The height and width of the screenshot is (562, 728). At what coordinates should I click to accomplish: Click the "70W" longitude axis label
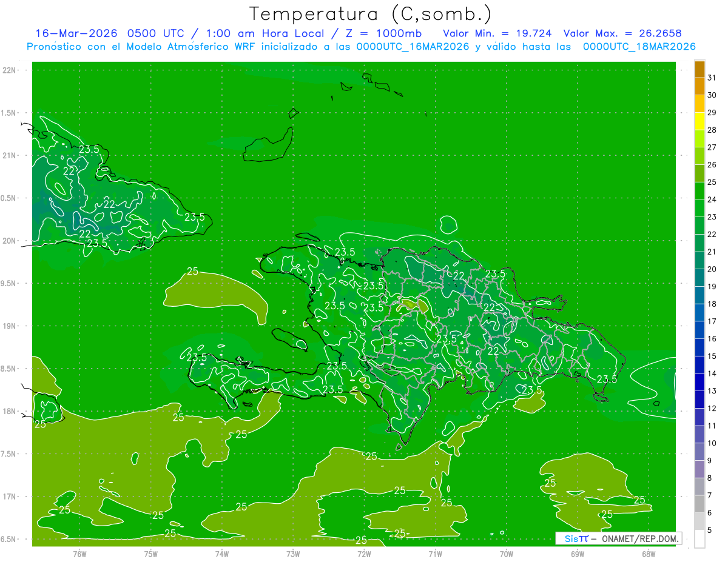[507, 554]
